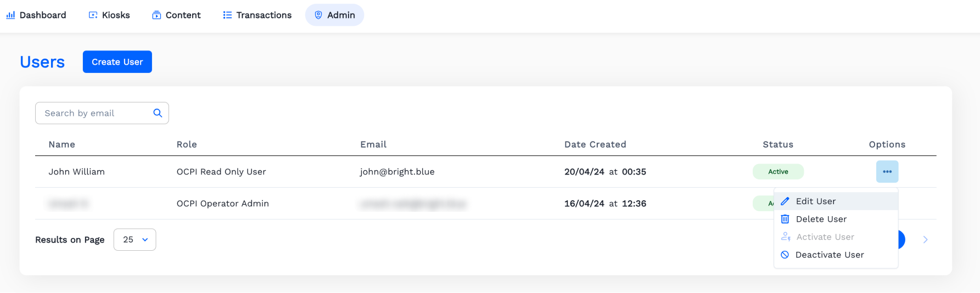Click the Admin shield icon
980x293 pixels.
click(318, 15)
